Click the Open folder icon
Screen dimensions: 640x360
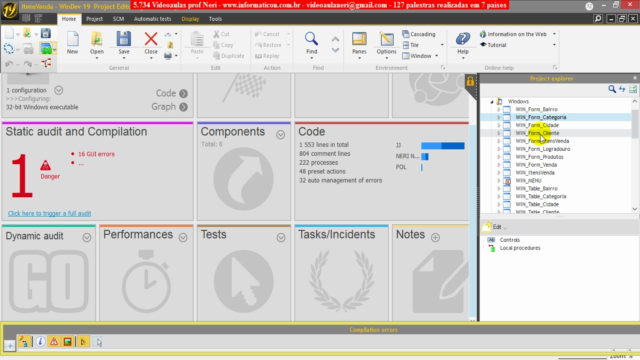pyautogui.click(x=97, y=39)
